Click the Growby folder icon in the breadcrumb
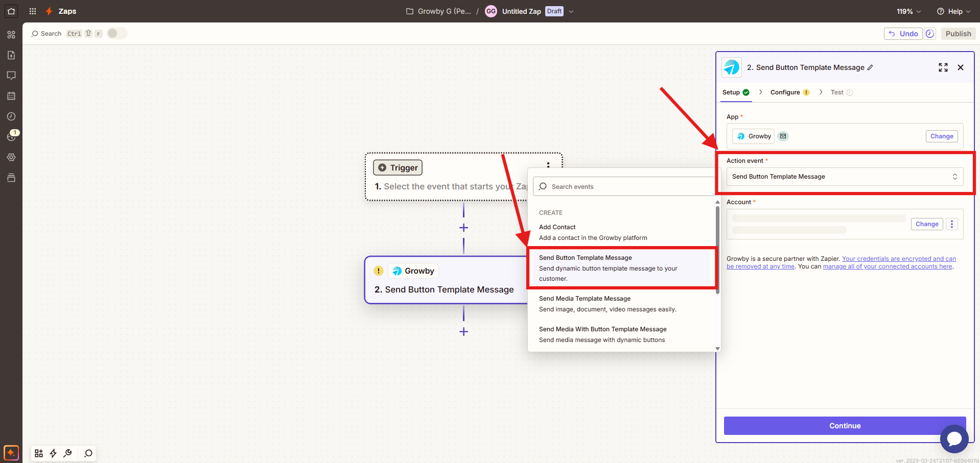This screenshot has height=463, width=980. pos(410,11)
